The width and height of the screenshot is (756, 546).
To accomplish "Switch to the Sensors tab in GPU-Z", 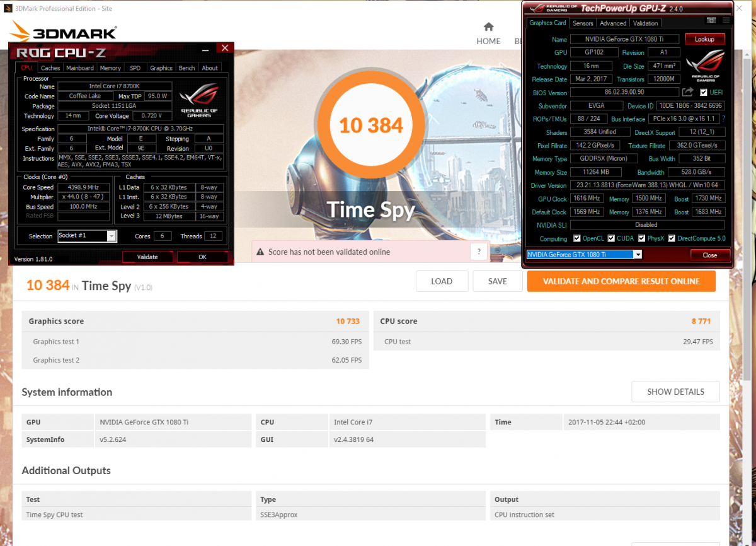I will 583,23.
